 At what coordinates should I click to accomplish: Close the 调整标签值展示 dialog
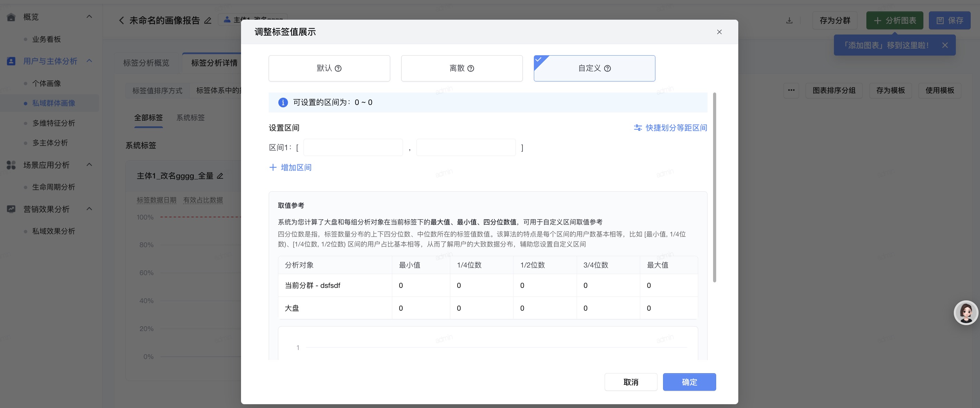pyautogui.click(x=719, y=32)
